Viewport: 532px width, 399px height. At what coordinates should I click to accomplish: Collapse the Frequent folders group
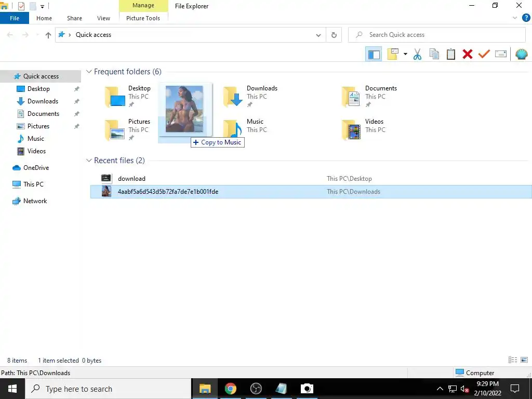89,72
